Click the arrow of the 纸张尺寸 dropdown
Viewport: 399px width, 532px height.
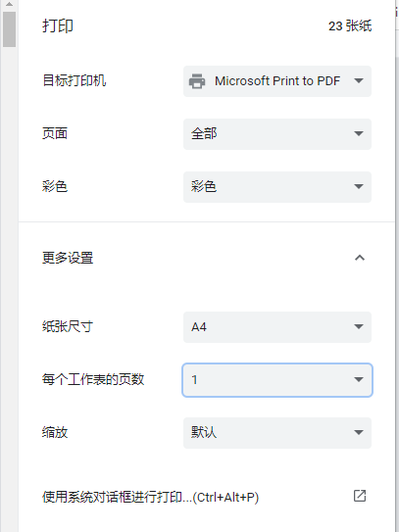pyautogui.click(x=359, y=326)
